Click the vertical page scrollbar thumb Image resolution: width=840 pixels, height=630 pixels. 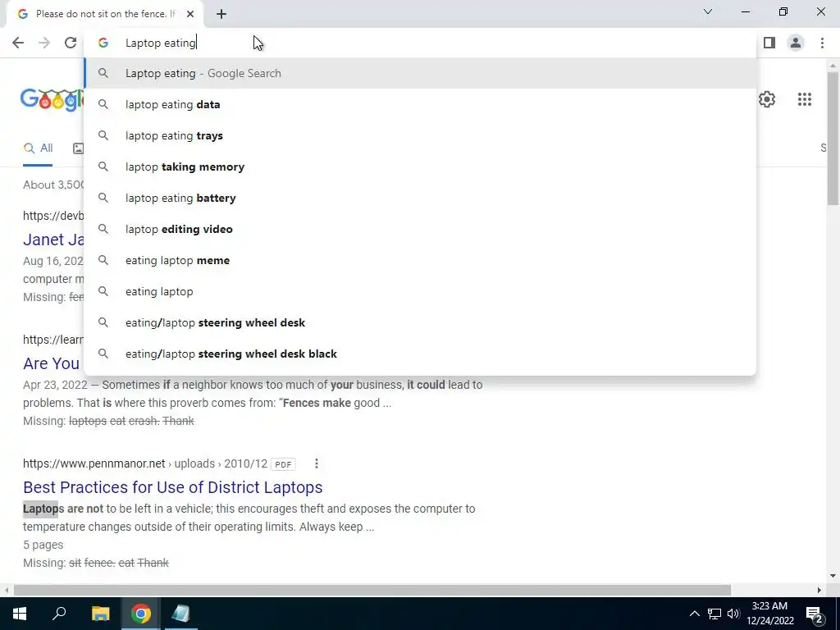coord(832,138)
